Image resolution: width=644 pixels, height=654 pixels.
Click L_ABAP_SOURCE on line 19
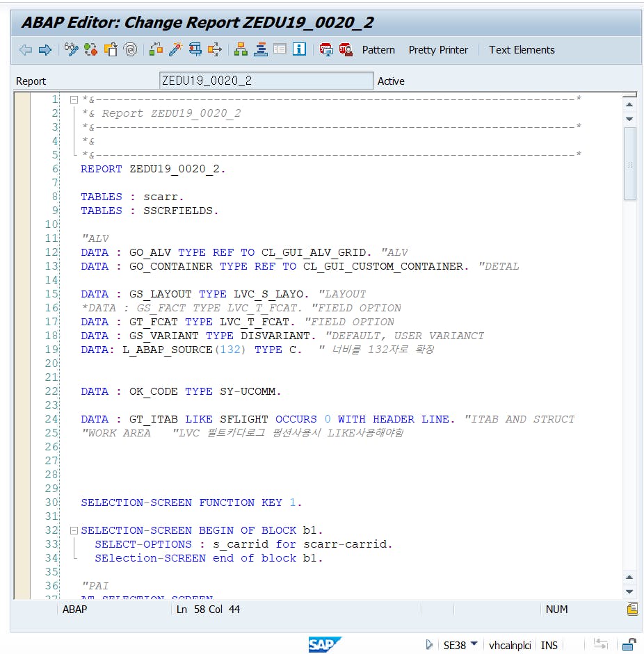pyautogui.click(x=168, y=350)
